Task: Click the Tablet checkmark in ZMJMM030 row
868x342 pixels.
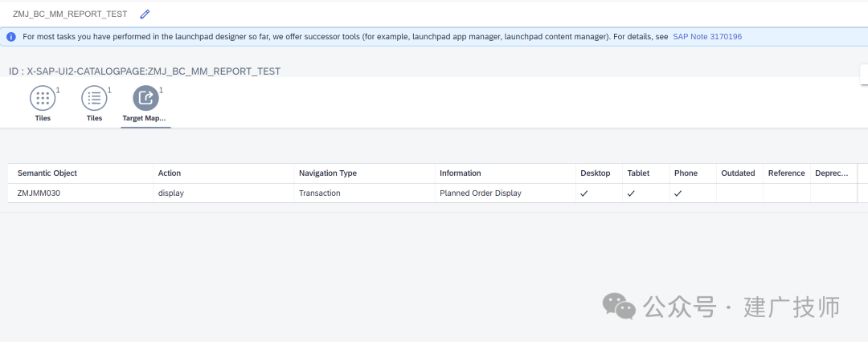Action: pos(631,193)
